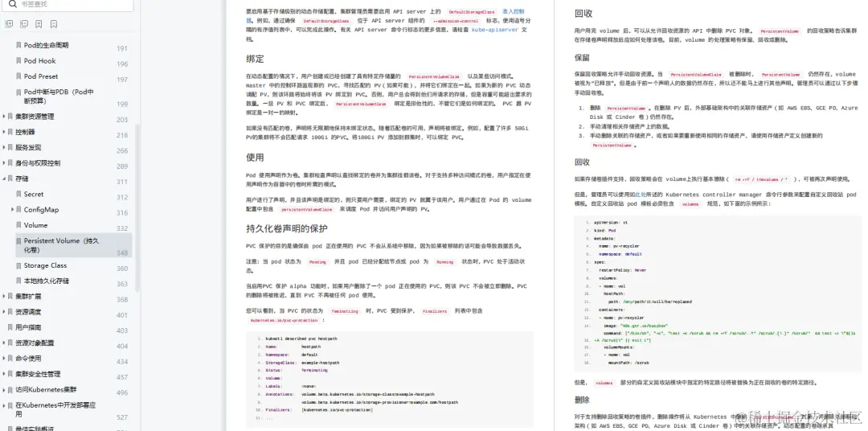Expand the 资源对象配置 bookmark arrow
Viewport: 868px width, 431px height.
[x=4, y=343]
